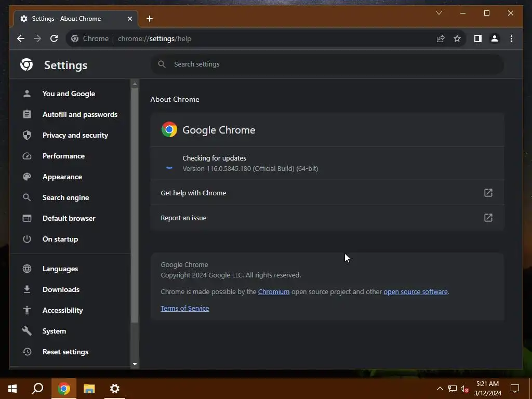The image size is (532, 399).
Task: Show hidden system tray icons
Action: [440, 389]
